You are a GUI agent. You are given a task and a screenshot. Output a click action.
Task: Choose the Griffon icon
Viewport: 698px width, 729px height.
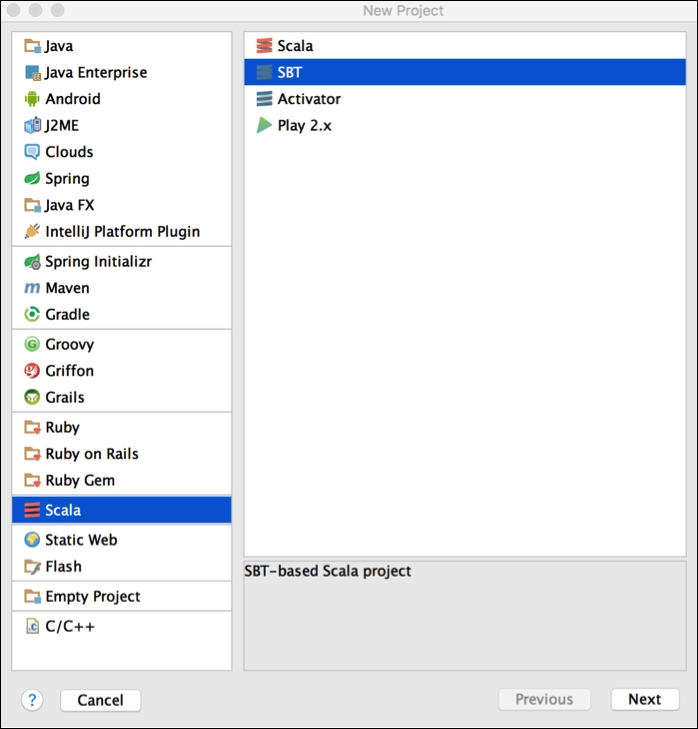(32, 371)
